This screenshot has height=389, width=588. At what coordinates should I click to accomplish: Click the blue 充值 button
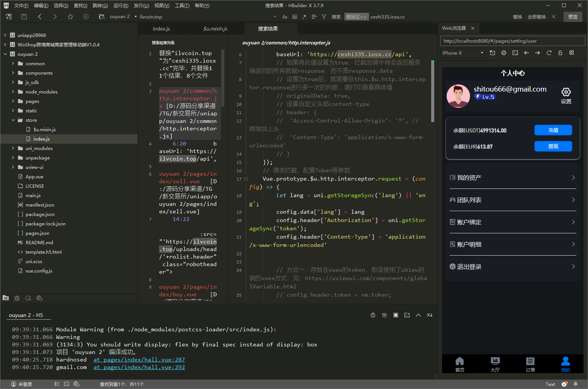pos(553,130)
